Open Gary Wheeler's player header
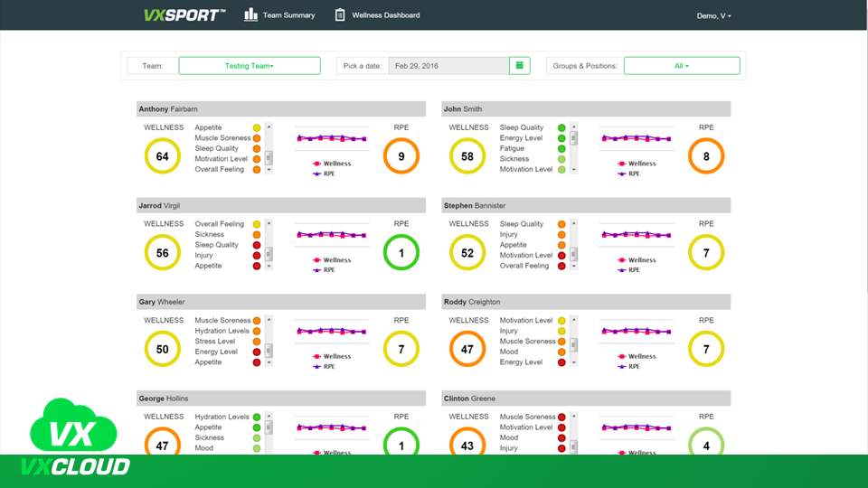The width and height of the screenshot is (868, 488). tap(281, 302)
